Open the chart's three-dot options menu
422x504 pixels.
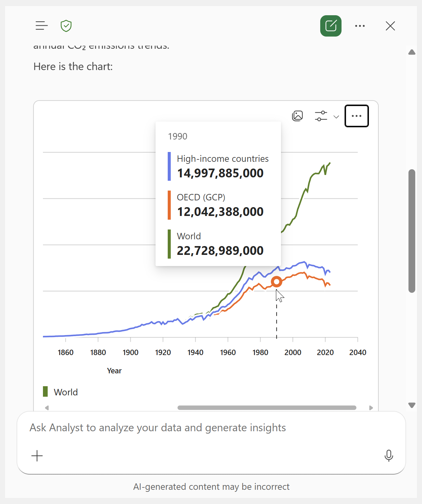[356, 116]
